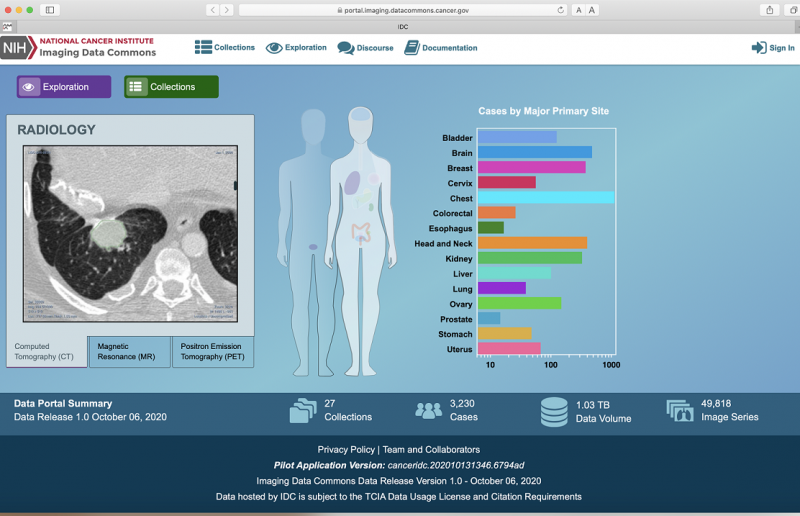Click the Brain bar in chart

[x=535, y=152]
